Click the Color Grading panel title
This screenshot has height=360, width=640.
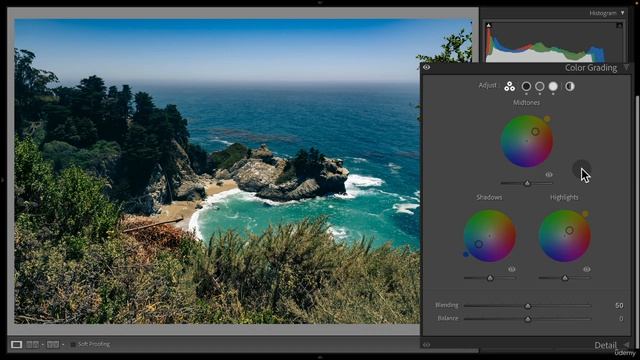coord(591,68)
